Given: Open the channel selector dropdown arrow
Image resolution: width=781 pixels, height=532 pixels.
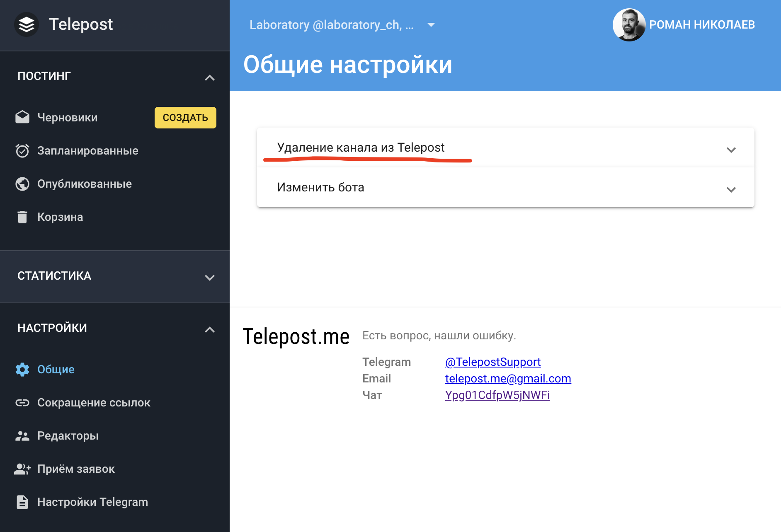Looking at the screenshot, I should (x=431, y=25).
